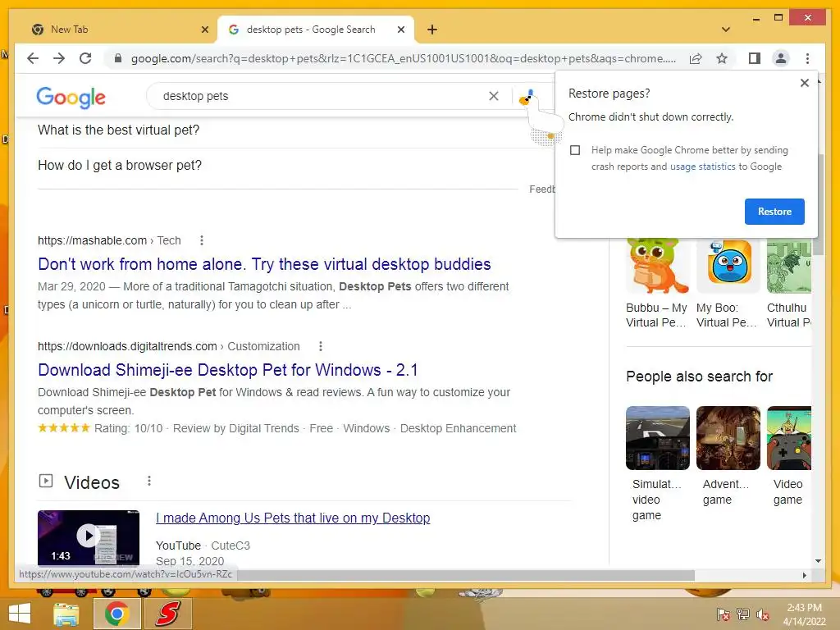Open the red S app on taskbar
The width and height of the screenshot is (840, 630).
(167, 614)
